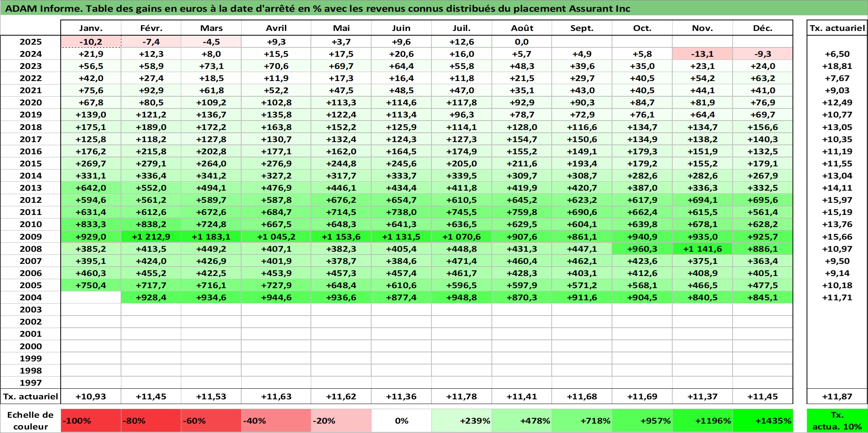868x433 pixels.
Task: Click the +928,4 cell in 2004
Action: click(151, 297)
